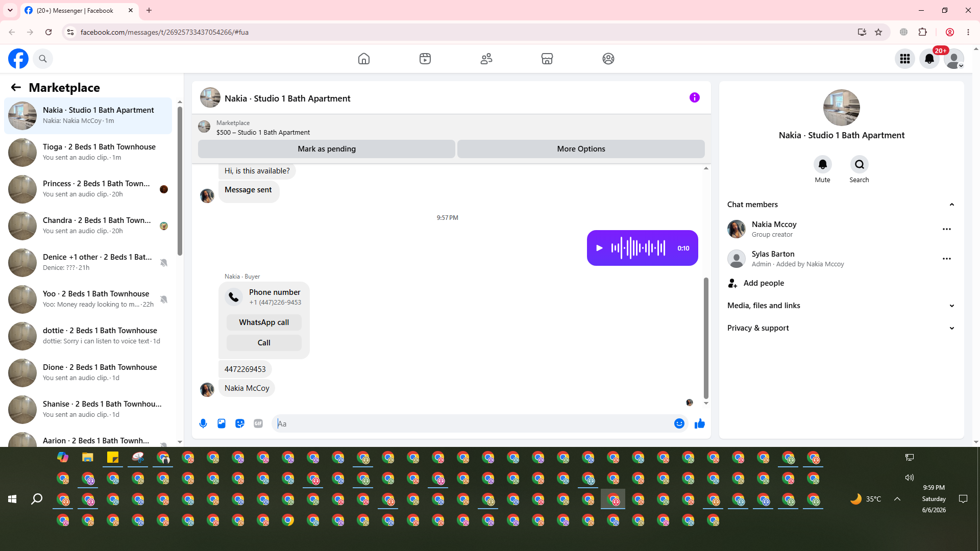
Task: Open the Facebook menu grid icon
Action: 905,59
